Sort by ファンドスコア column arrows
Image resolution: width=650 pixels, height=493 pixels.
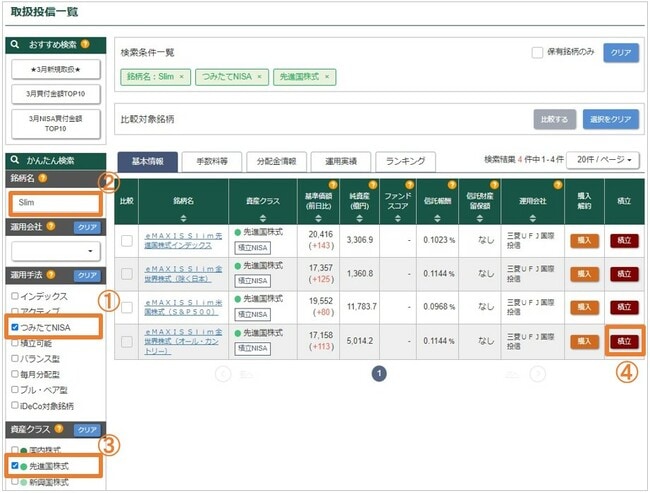[x=398, y=218]
